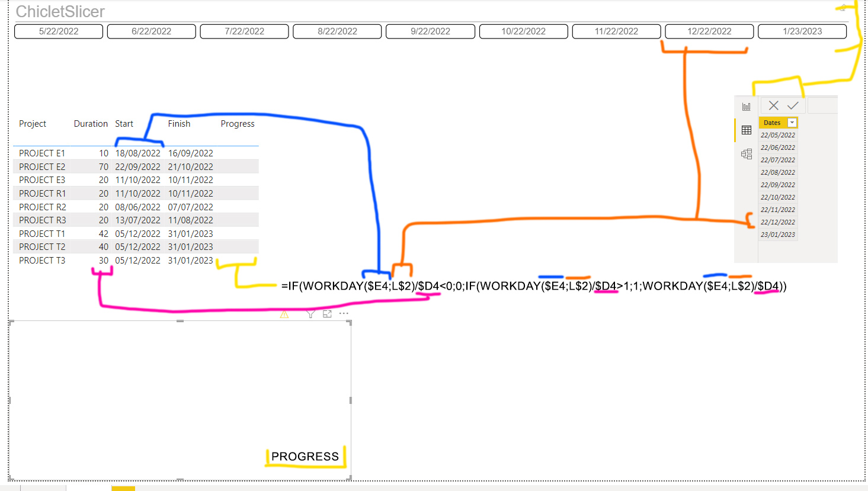
Task: Select the PROJECT E3 row label
Action: (x=42, y=180)
